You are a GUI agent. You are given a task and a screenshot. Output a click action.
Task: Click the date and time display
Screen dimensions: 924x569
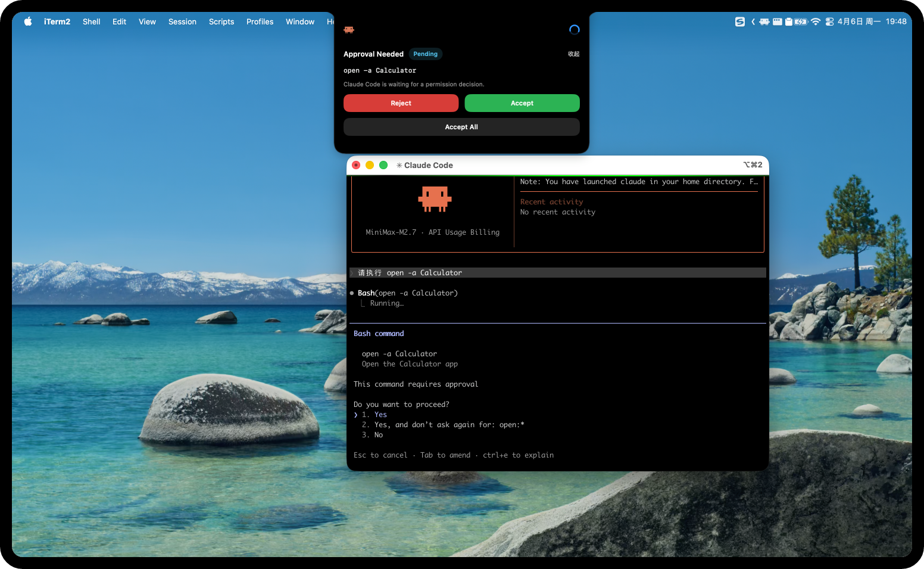pyautogui.click(x=872, y=21)
